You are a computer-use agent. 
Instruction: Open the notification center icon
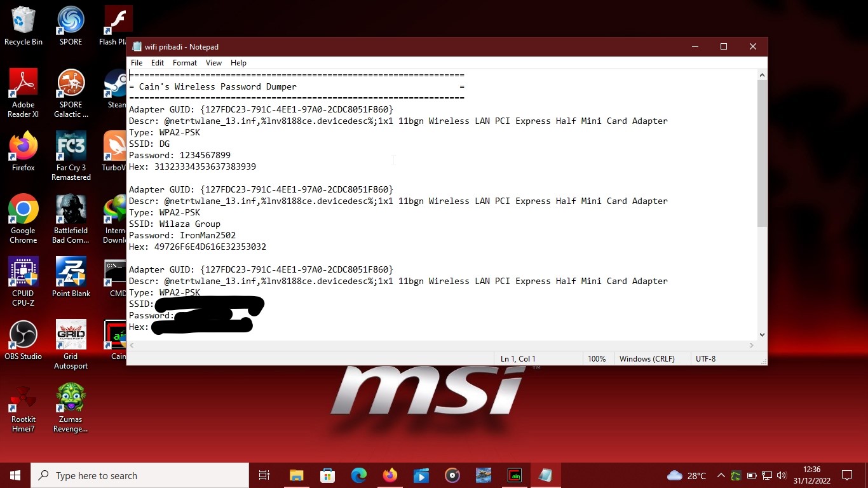(847, 475)
